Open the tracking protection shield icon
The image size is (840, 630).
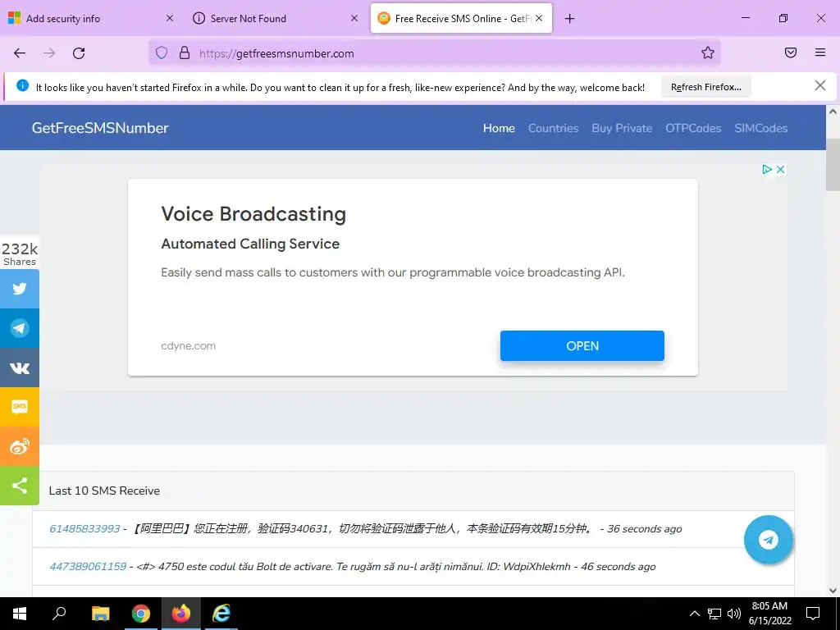[162, 53]
